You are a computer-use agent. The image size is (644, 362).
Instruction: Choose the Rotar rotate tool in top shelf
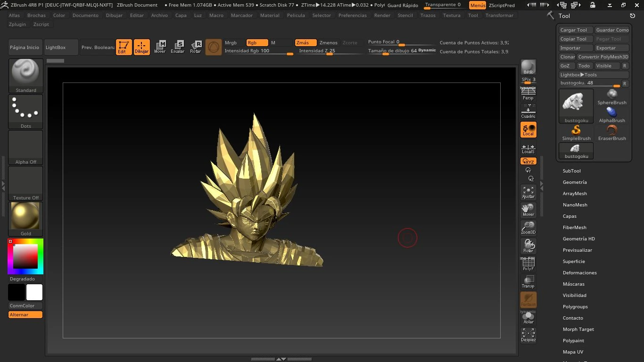(196, 47)
